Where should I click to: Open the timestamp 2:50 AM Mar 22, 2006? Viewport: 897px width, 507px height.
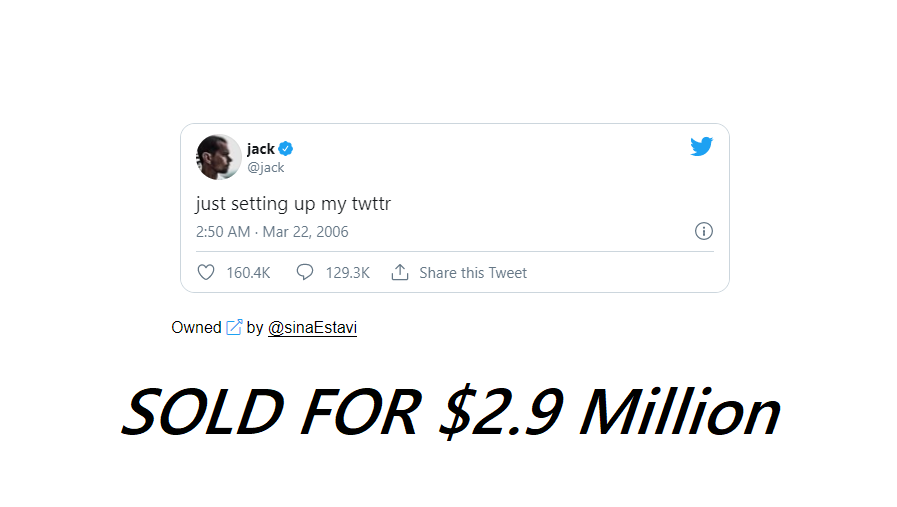coord(272,232)
